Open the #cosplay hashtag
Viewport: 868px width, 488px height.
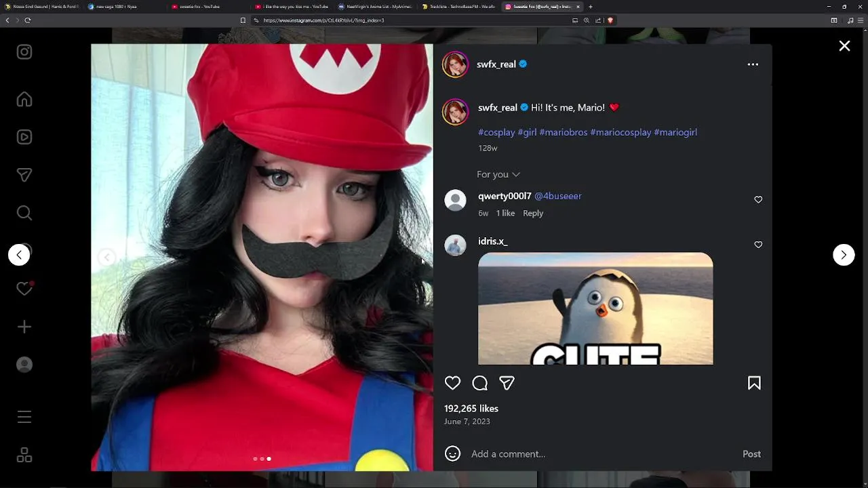coord(496,132)
